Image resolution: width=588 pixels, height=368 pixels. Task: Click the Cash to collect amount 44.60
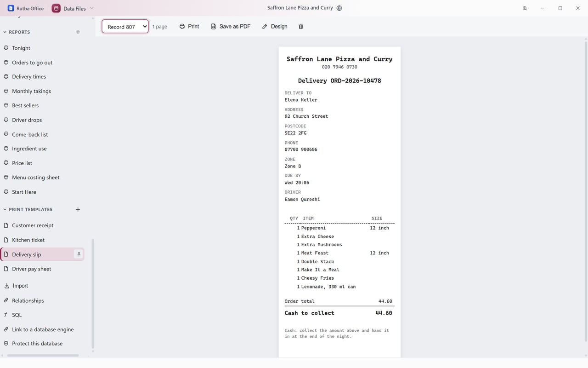point(384,313)
